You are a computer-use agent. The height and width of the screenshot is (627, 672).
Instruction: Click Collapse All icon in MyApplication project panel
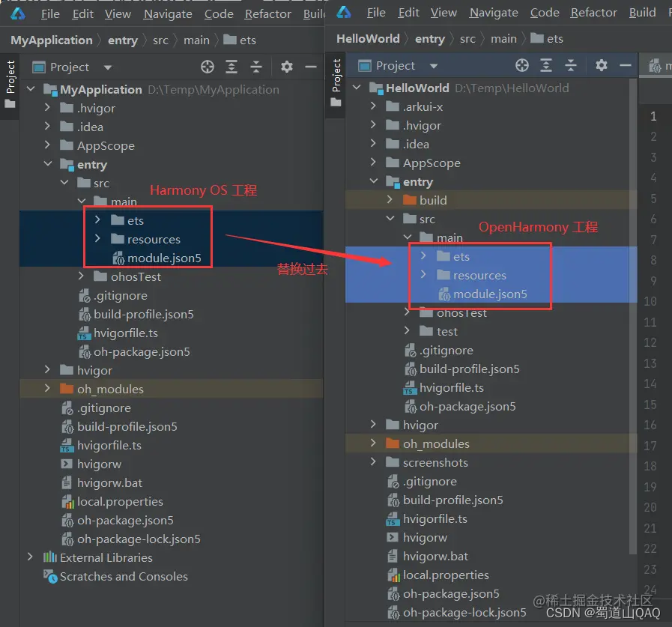[256, 67]
